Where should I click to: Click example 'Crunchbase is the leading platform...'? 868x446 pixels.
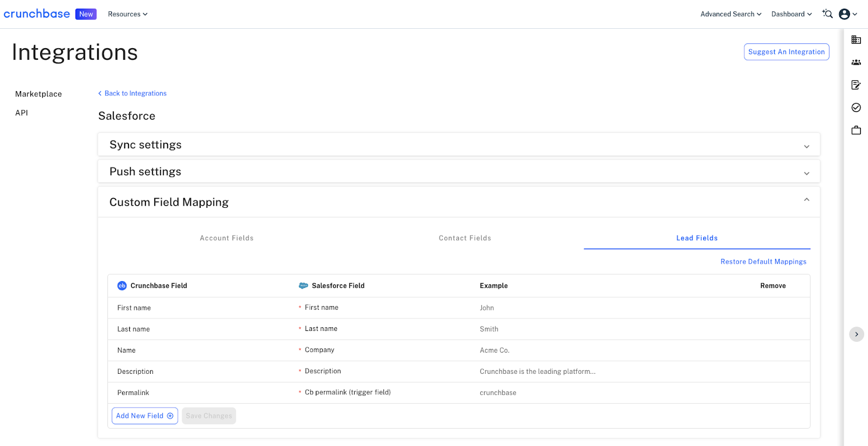click(x=538, y=372)
